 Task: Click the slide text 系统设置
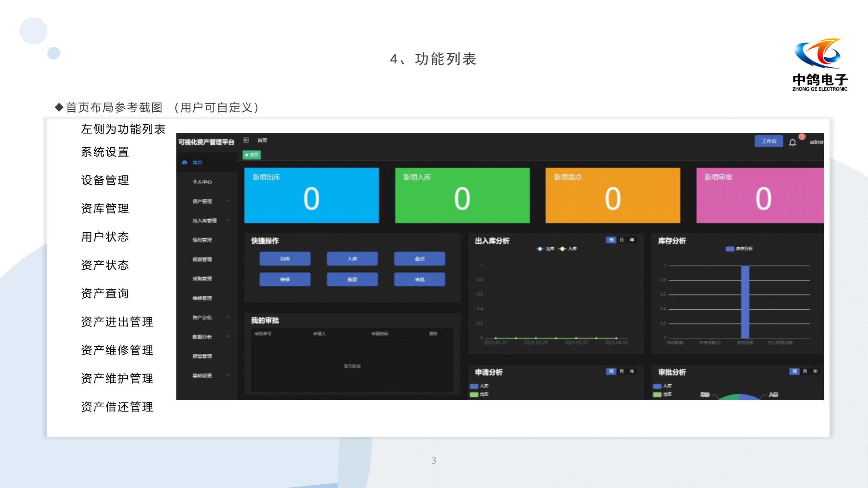click(105, 152)
